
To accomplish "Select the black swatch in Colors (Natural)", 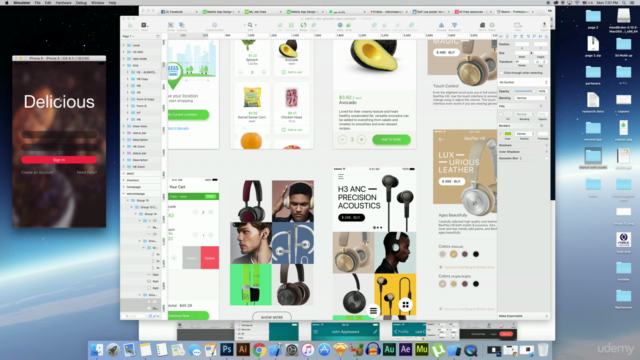I will [x=476, y=254].
